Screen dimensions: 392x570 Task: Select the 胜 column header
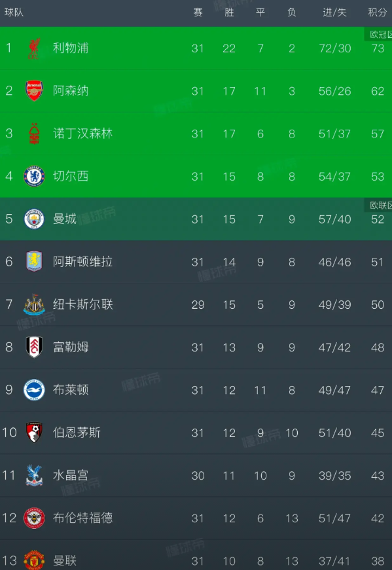[229, 12]
